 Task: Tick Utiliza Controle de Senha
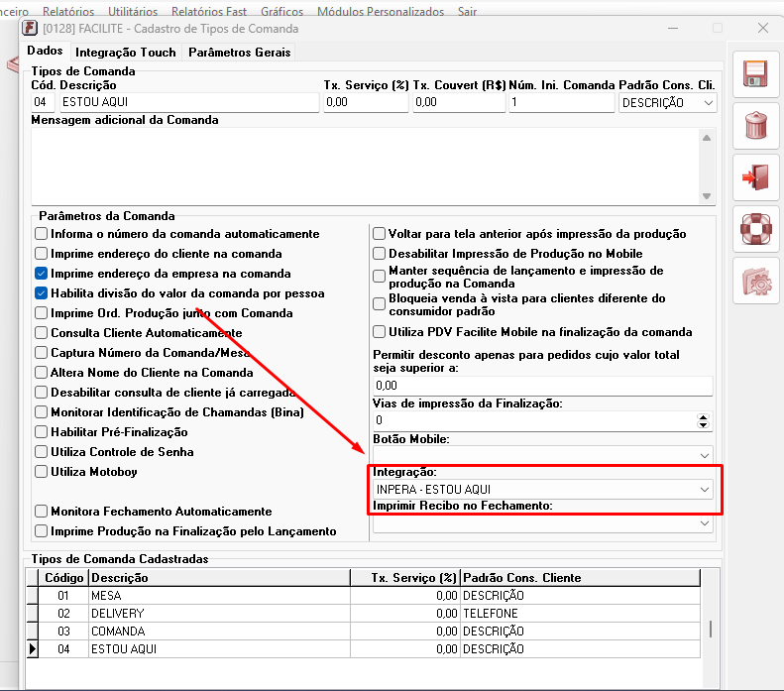click(x=41, y=451)
